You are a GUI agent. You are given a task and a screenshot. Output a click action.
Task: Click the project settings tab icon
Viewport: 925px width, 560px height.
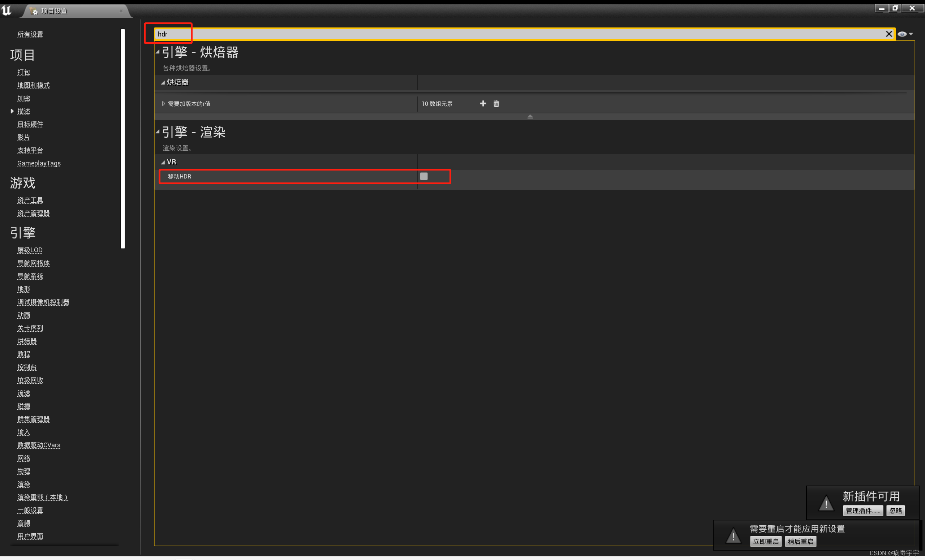tap(34, 11)
